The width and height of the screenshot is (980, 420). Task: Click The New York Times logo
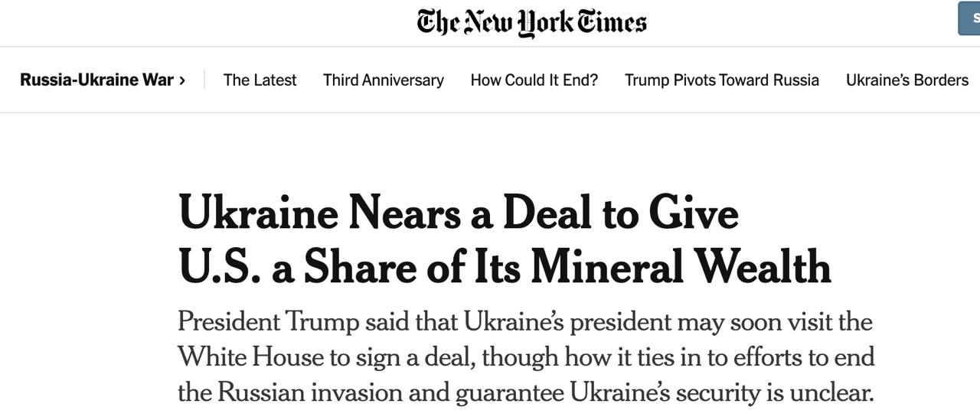point(531,22)
